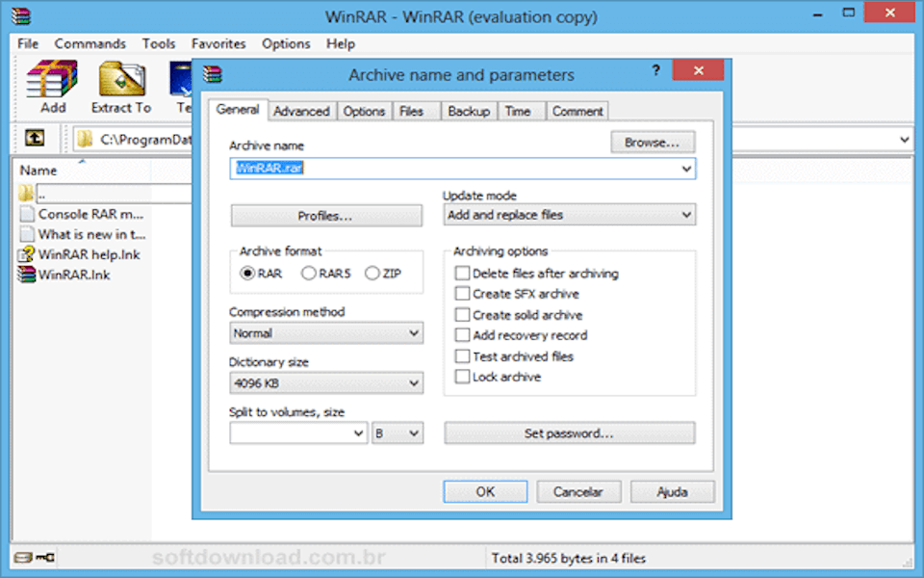Switch to the Comment tab
Viewport: 924px width, 578px height.
pos(577,111)
